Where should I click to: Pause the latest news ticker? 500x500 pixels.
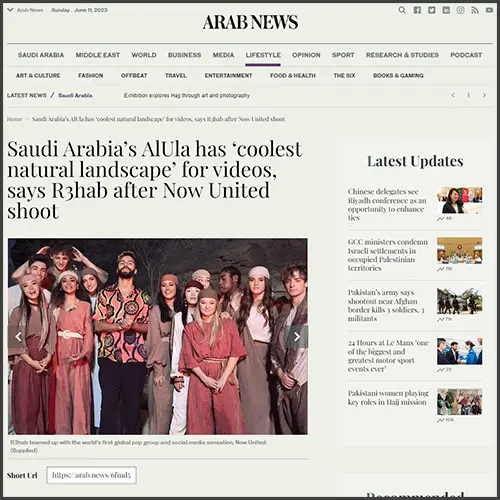pyautogui.click(x=469, y=95)
